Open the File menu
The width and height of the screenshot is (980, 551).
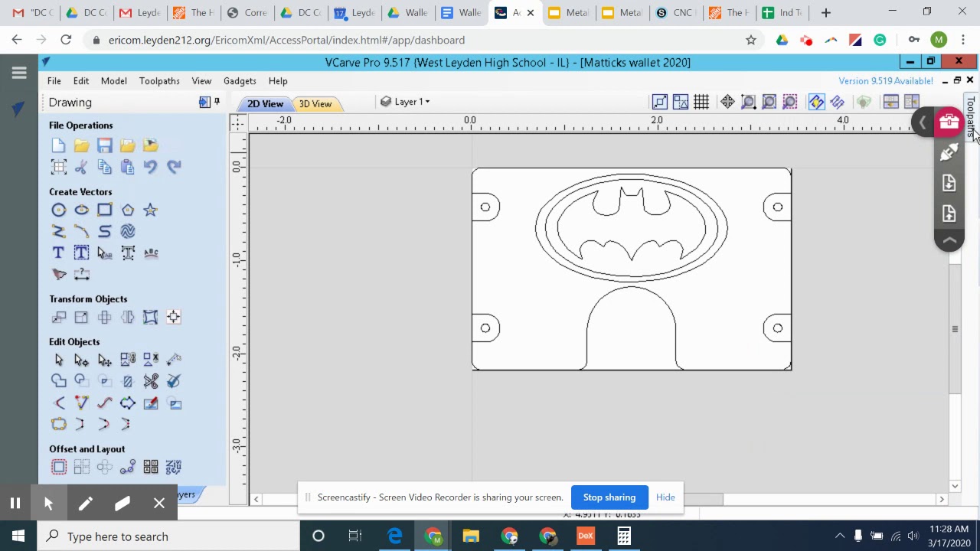[54, 81]
